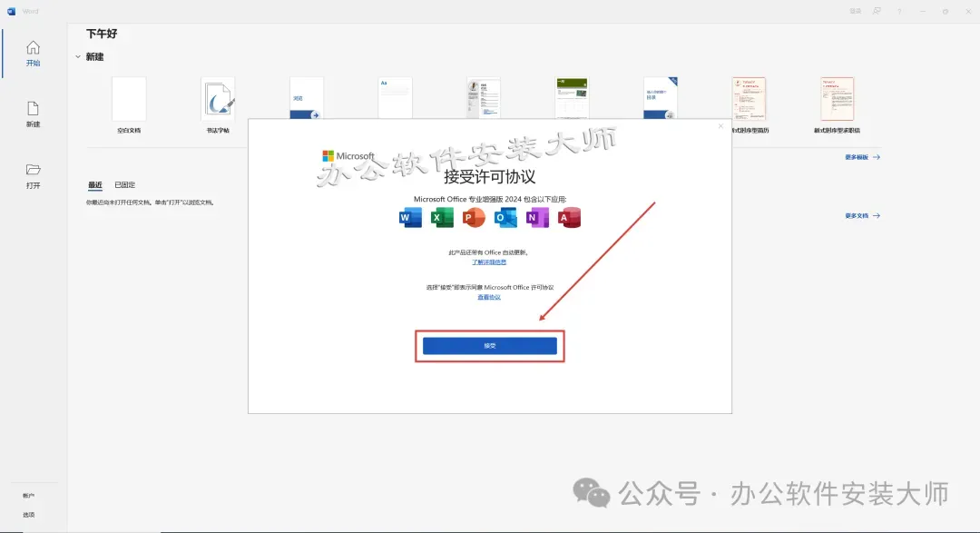This screenshot has height=533, width=980.
Task: Choose the green header template thumbnail
Action: [x=572, y=97]
